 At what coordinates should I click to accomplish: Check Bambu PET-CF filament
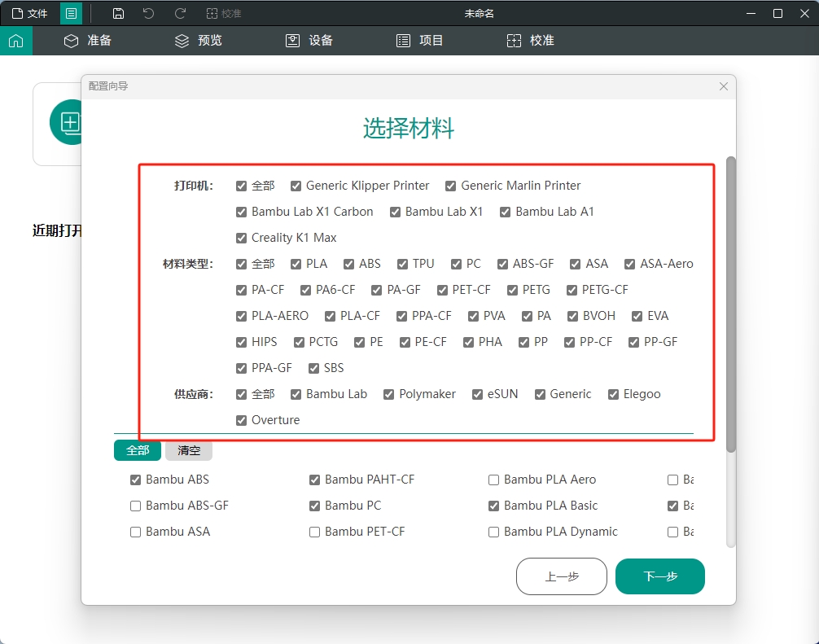pyautogui.click(x=314, y=532)
